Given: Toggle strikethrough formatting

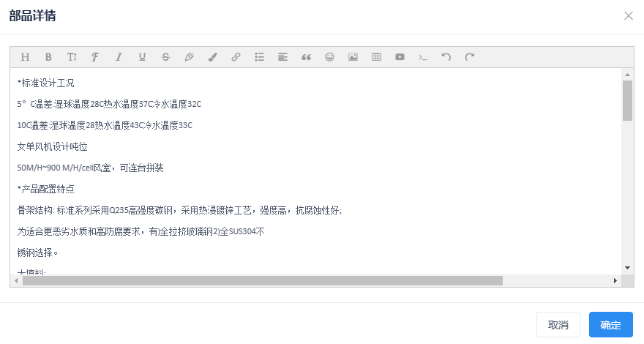Looking at the screenshot, I should (x=165, y=57).
